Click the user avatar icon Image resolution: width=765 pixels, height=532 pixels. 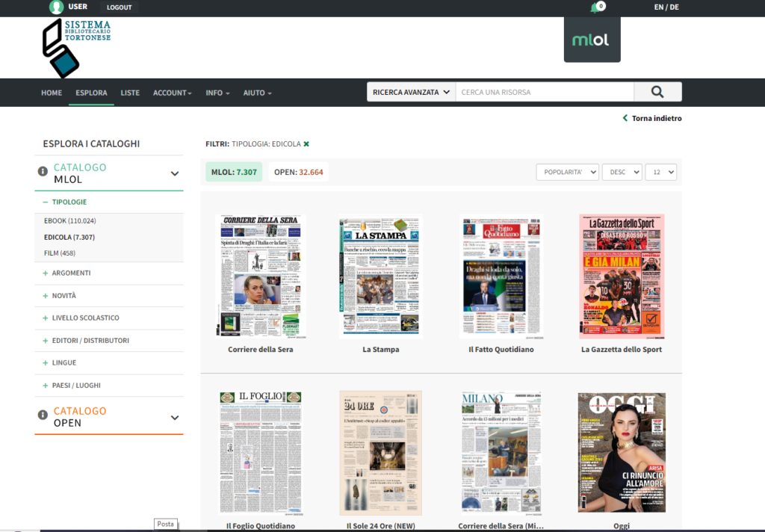pyautogui.click(x=55, y=7)
